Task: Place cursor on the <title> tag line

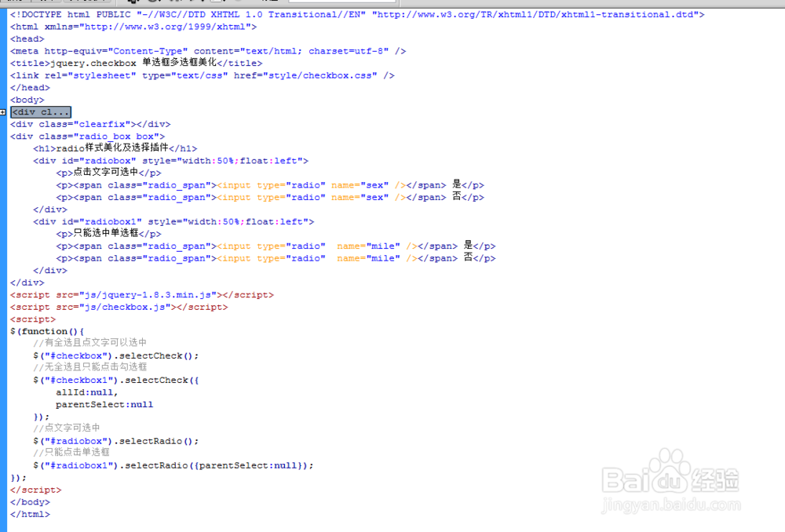Action: click(x=133, y=63)
